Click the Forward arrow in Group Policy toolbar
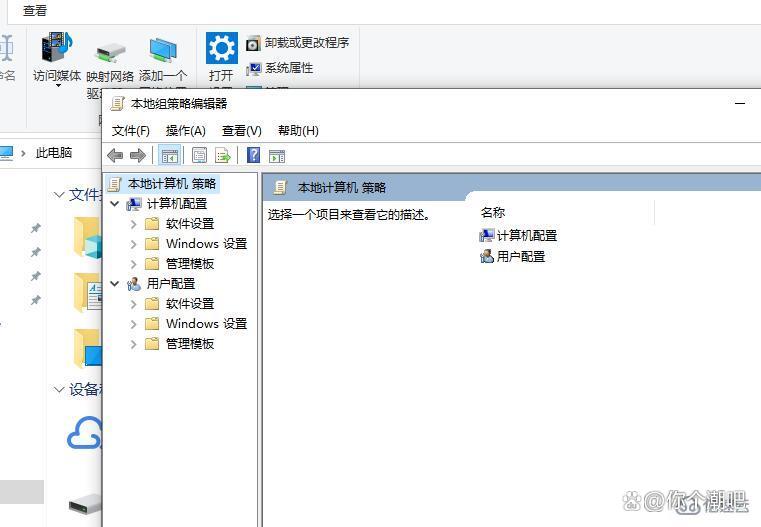Screen dimensions: 761x527 138,156
